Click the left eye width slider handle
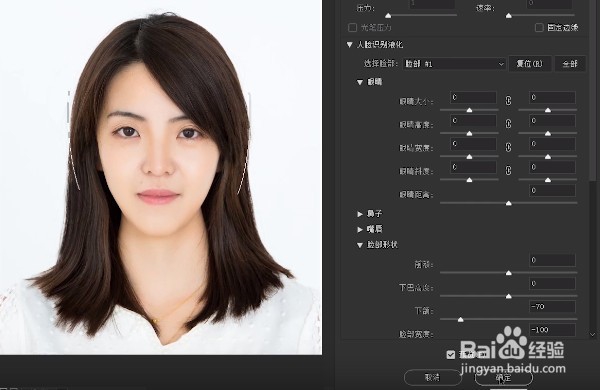This screenshot has width=600, height=390. tap(469, 157)
